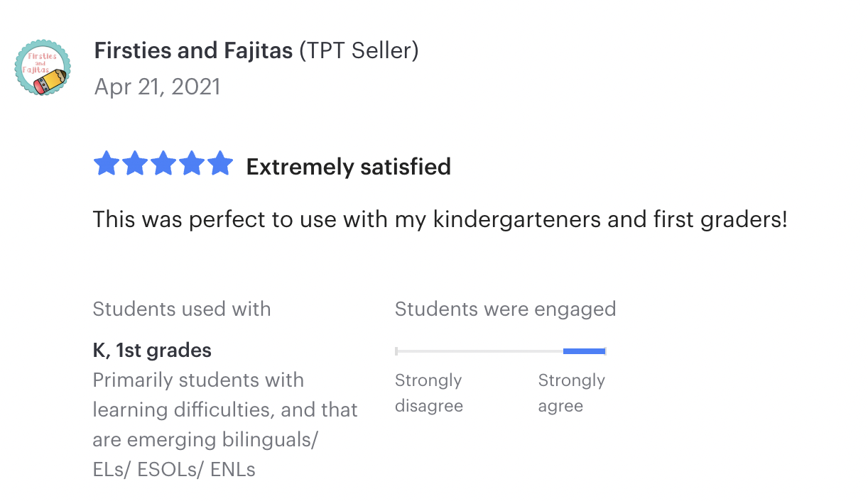
Task: Click the "Students used with" heading
Action: [181, 309]
